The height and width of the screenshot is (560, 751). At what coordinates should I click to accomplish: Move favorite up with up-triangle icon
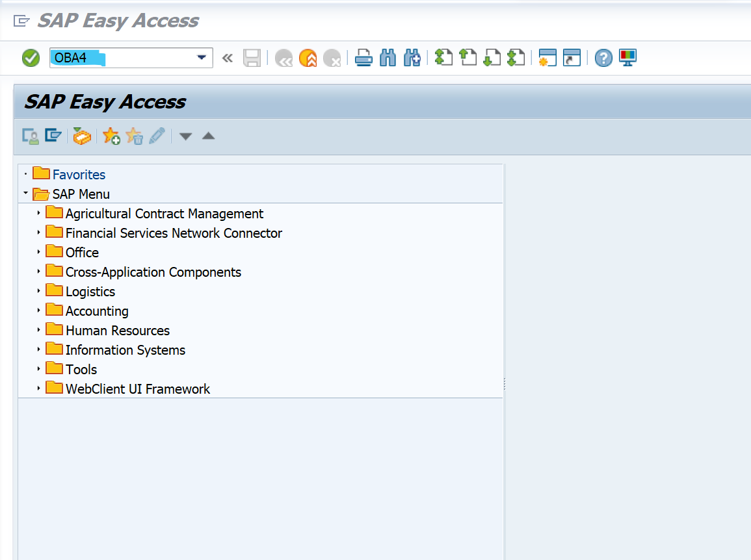coord(208,136)
